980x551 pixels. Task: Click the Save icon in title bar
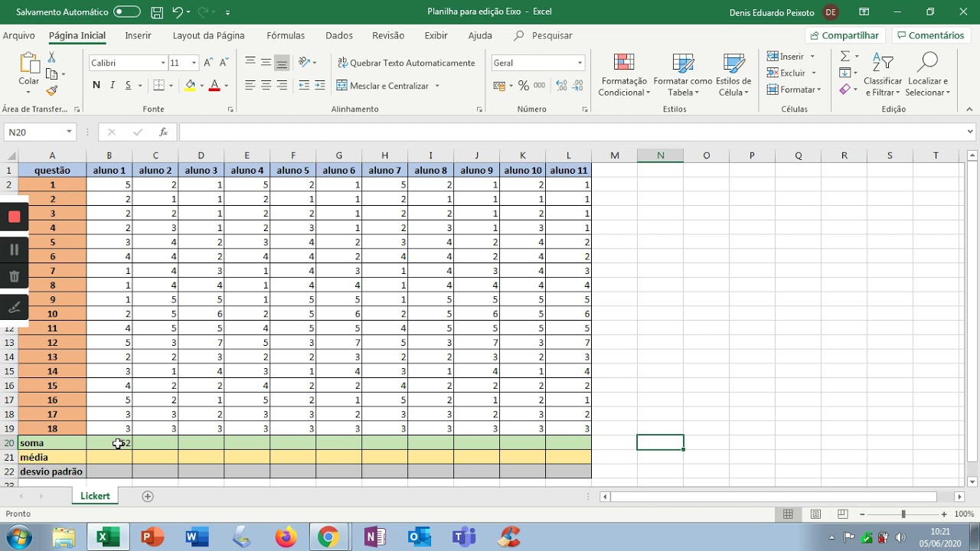click(157, 12)
